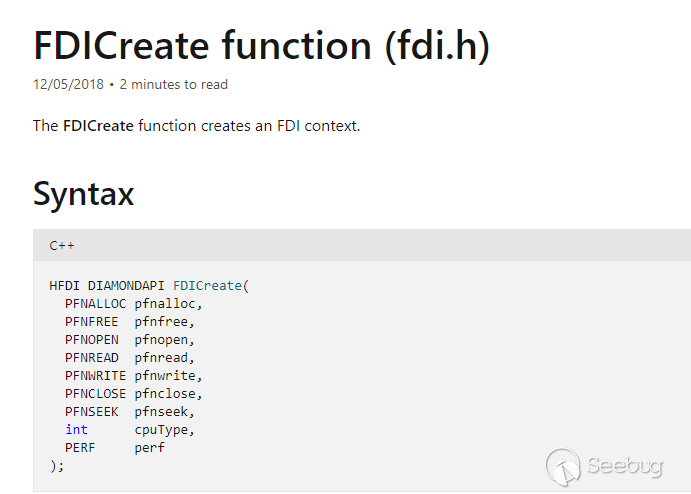Click the PFNSEEK parameter type
Viewport: 691px width, 494px height.
click(91, 412)
